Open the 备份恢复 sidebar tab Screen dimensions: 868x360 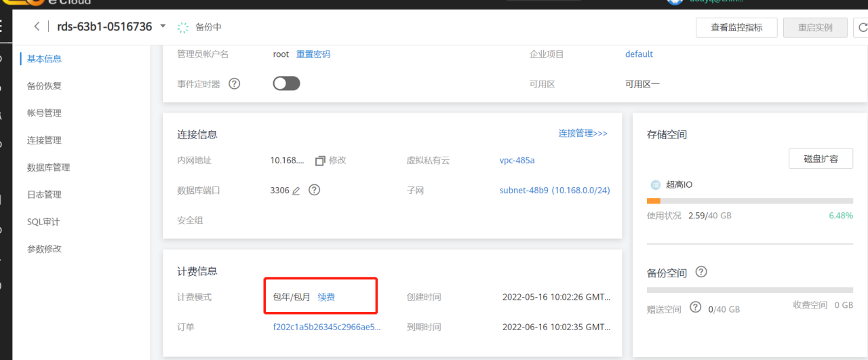tap(44, 86)
